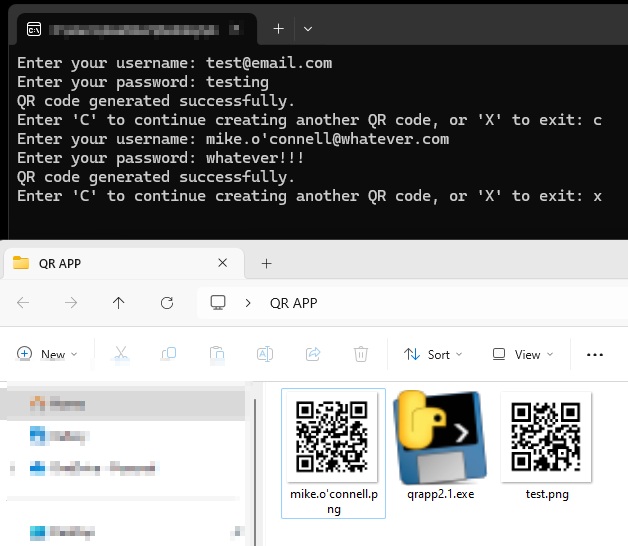Open the Sort dropdown
The width and height of the screenshot is (628, 546).
pos(433,354)
